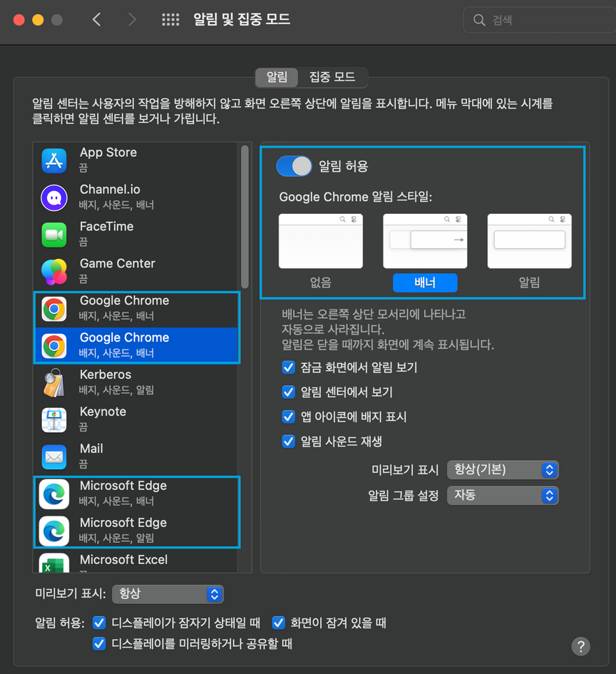The image size is (616, 674).
Task: Select the Channel.io row name
Action: pos(110,190)
